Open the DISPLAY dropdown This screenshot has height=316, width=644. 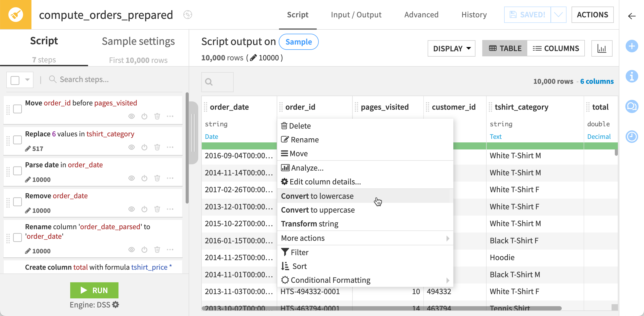(x=451, y=48)
